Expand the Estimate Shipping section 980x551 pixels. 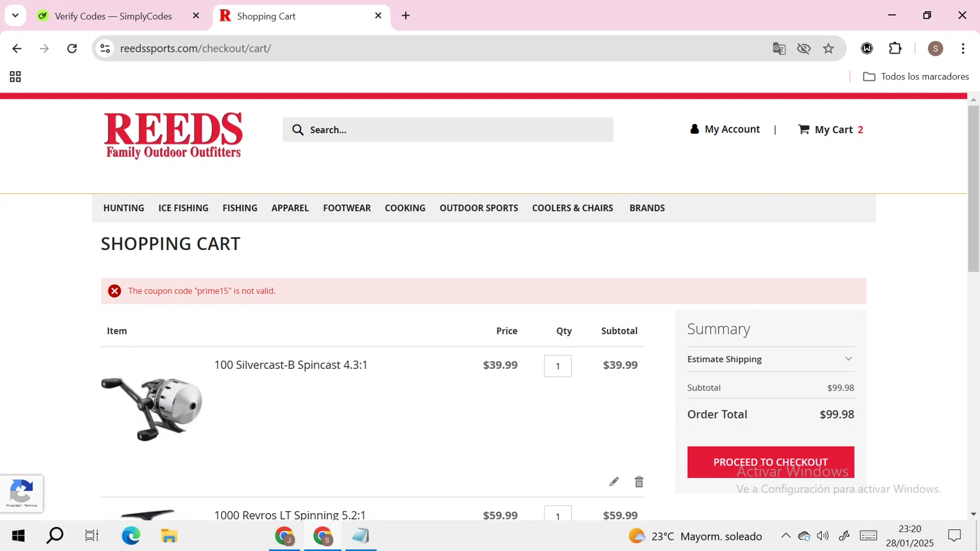770,359
